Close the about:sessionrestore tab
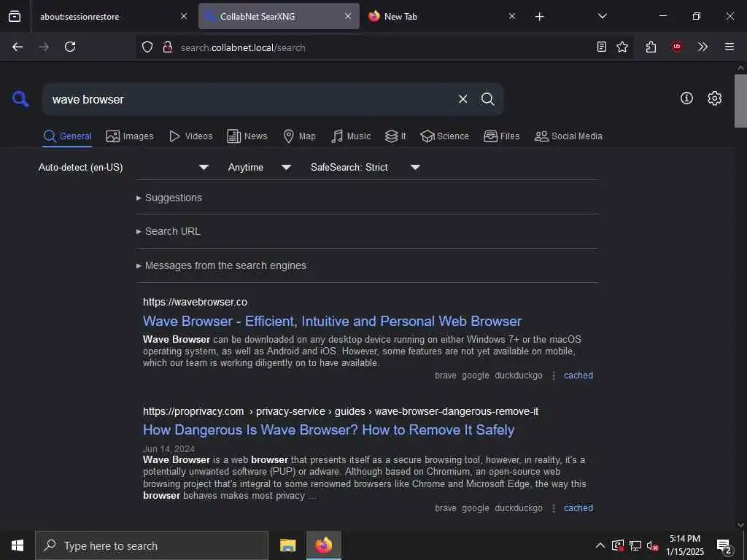The height and width of the screenshot is (560, 747). pos(184,16)
